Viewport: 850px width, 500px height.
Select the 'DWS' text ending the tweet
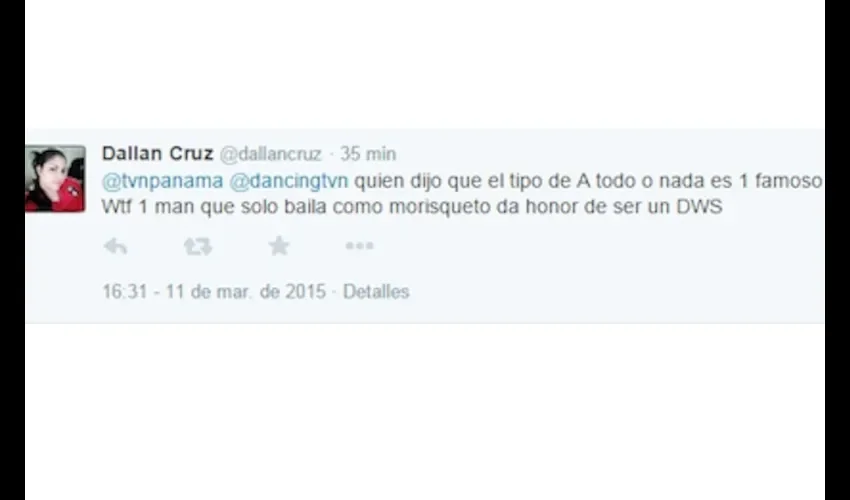(699, 207)
